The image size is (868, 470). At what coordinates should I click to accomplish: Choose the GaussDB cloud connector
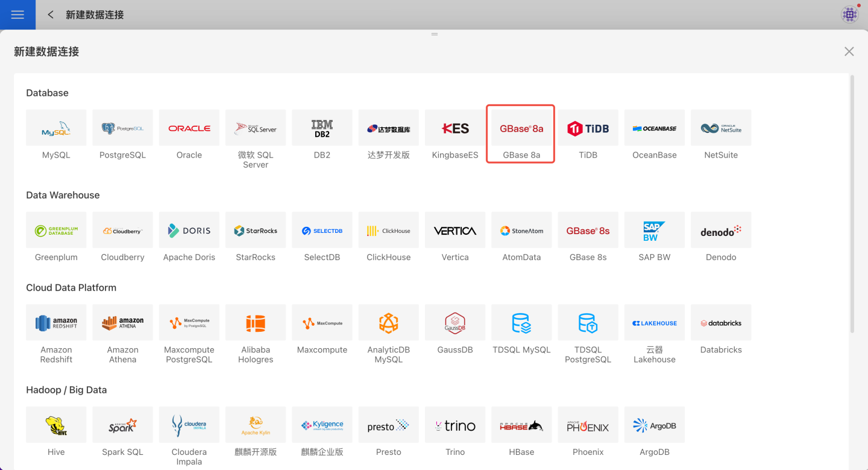pyautogui.click(x=455, y=323)
